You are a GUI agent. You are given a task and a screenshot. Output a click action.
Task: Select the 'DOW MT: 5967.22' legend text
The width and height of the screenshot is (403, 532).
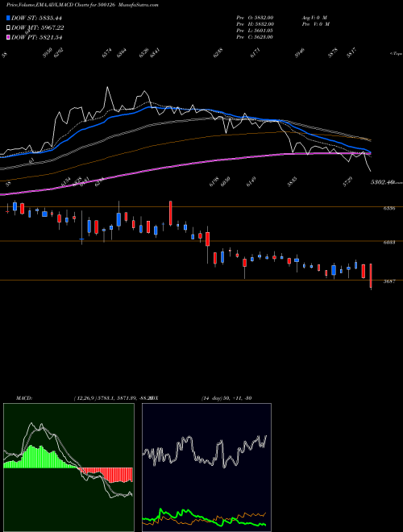tap(38, 28)
